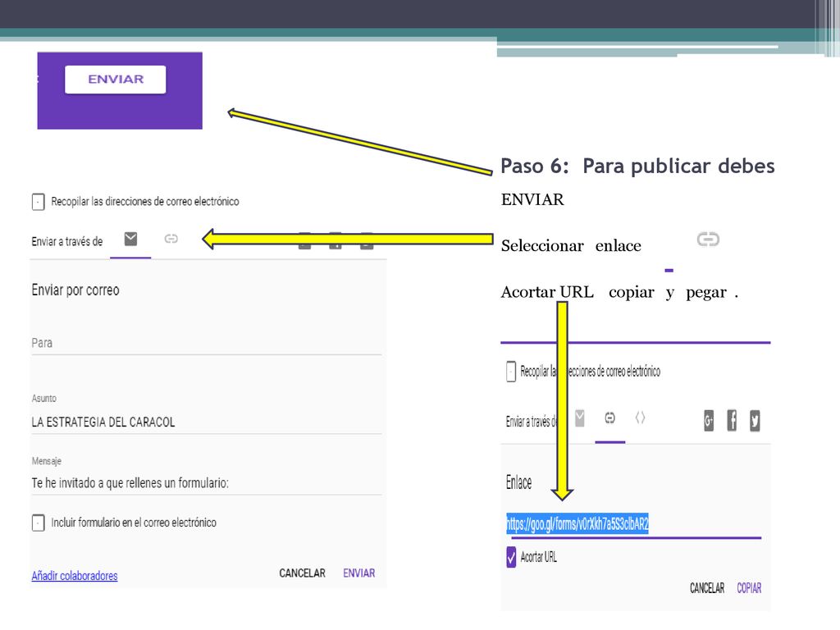The height and width of the screenshot is (630, 840).
Task: Select the envelope email tab icon in left dialog
Action: click(x=130, y=239)
